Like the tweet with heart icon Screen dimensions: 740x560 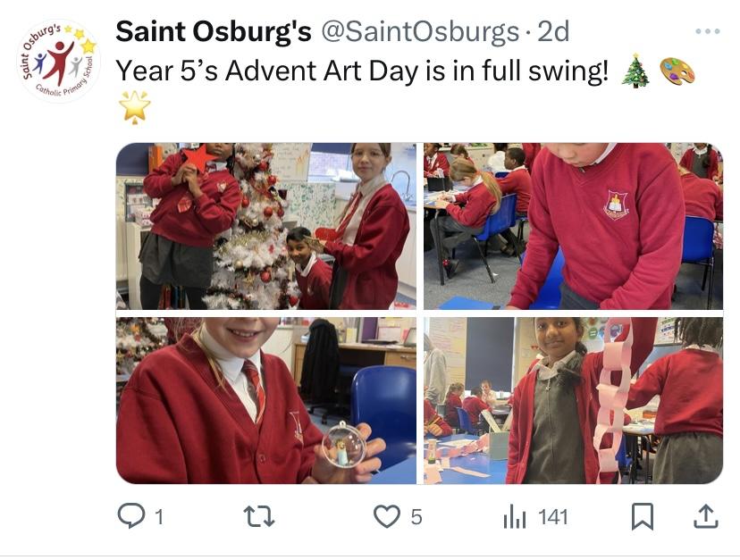click(x=386, y=515)
